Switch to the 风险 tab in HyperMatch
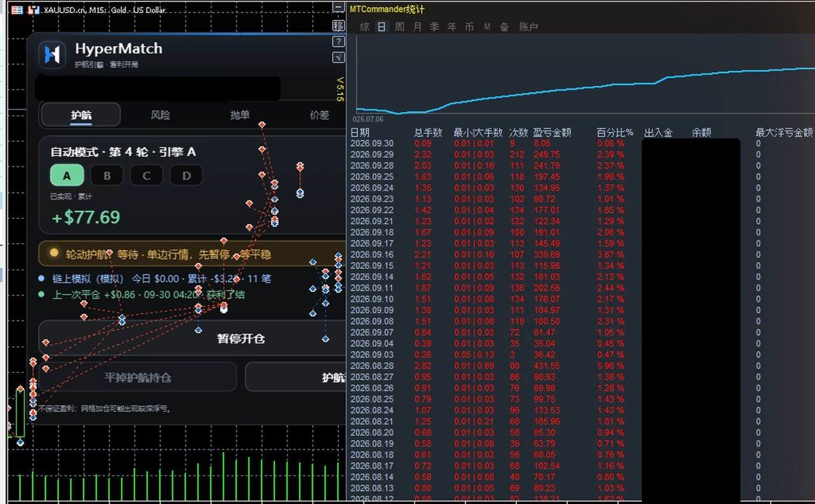The image size is (815, 504). pyautogui.click(x=160, y=115)
